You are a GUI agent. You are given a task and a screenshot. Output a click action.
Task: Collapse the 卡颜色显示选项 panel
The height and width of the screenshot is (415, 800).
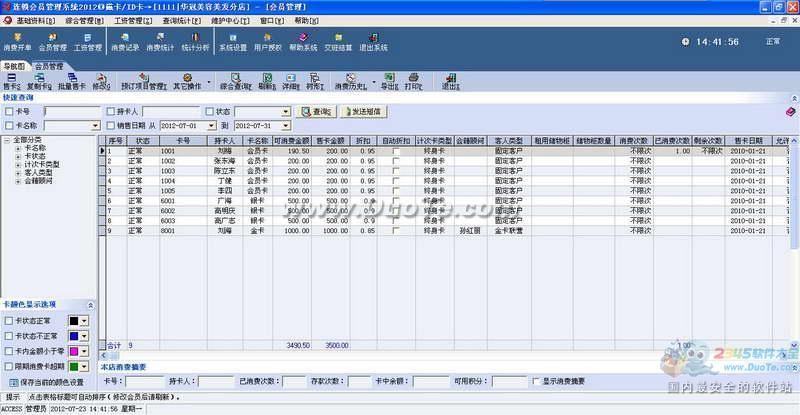(x=90, y=305)
